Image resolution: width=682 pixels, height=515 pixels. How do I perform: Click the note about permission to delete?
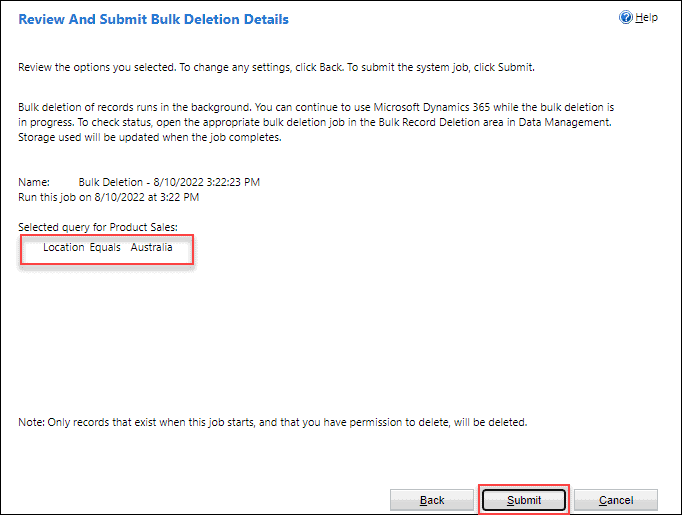(273, 422)
